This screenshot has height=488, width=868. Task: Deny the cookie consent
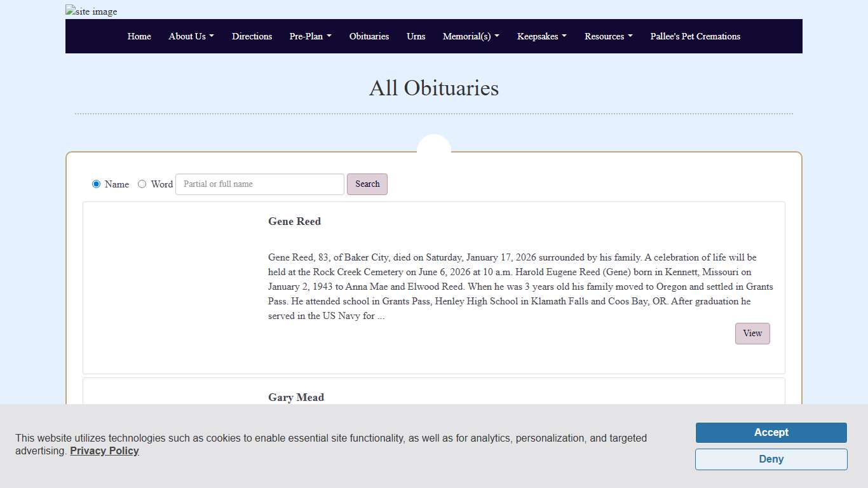[771, 459]
